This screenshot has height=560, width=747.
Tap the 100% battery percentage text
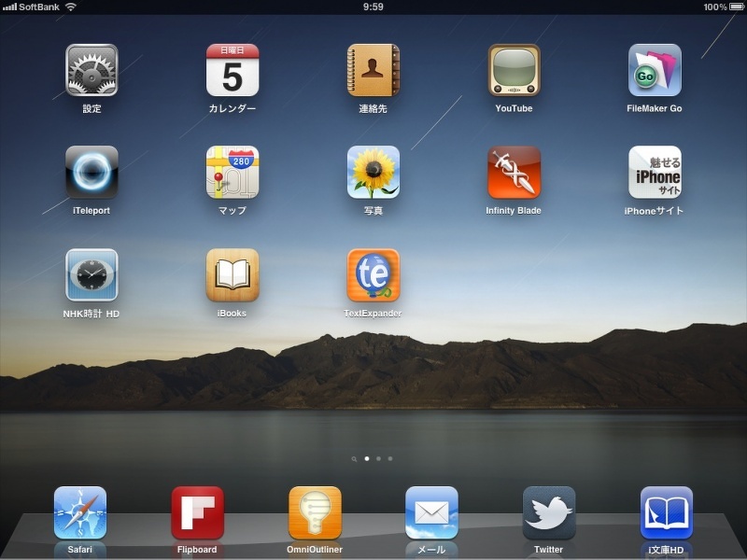tap(715, 7)
